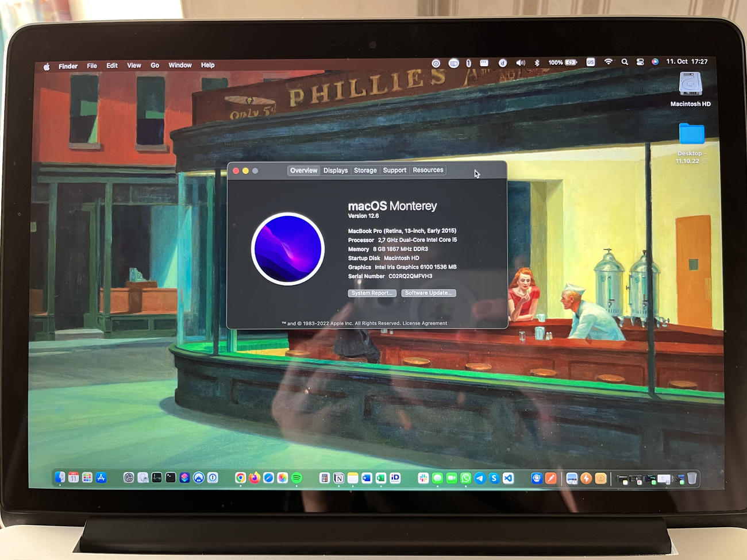Activate Siri from the menu bar
The height and width of the screenshot is (560, 747).
(655, 61)
